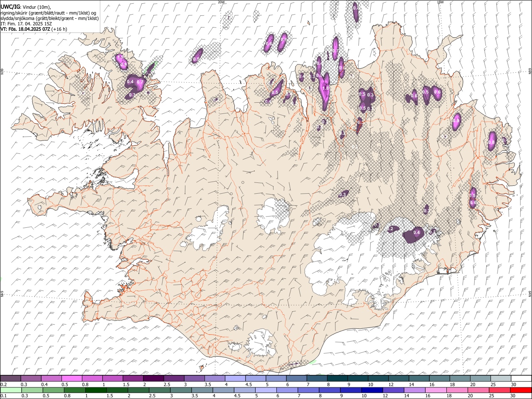Image resolution: width=532 pixels, height=399 pixels.
Task: Click the "IT: Fim. 17. 04. 2025 15Z" line
Action: pyautogui.click(x=26, y=24)
